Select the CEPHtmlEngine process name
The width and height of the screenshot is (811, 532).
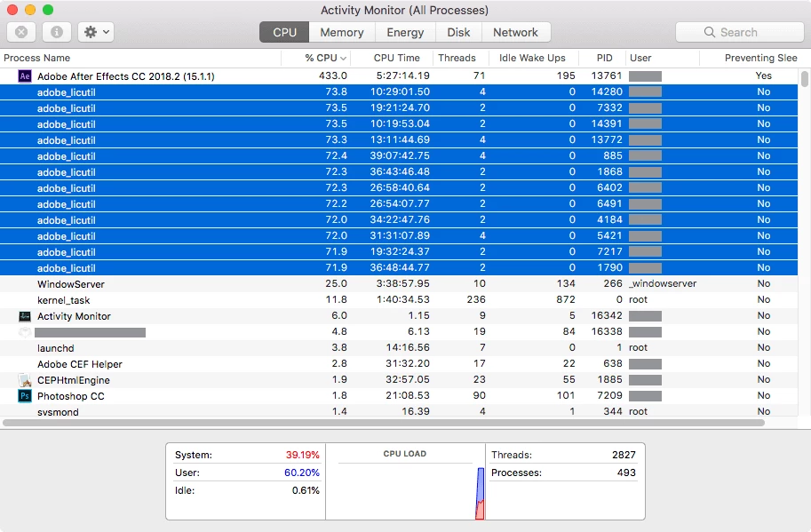coord(74,380)
